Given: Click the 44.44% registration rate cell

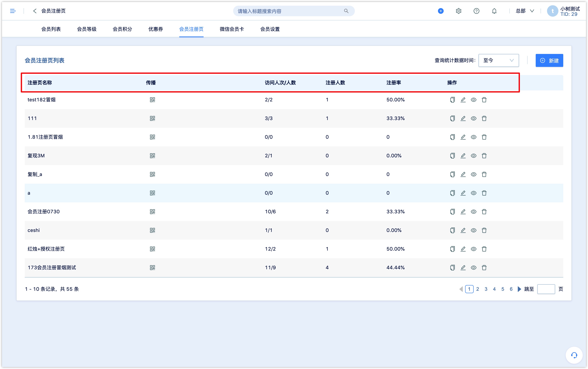Looking at the screenshot, I should [x=396, y=268].
